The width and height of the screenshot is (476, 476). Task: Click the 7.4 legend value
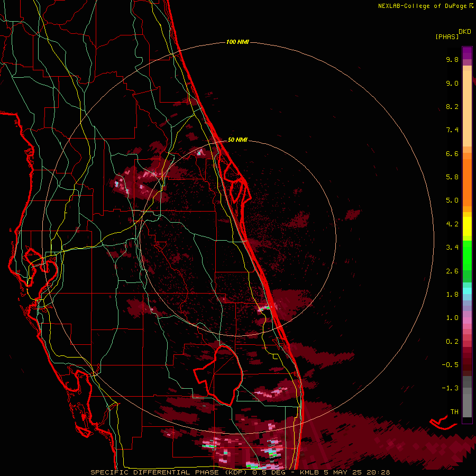pos(452,130)
